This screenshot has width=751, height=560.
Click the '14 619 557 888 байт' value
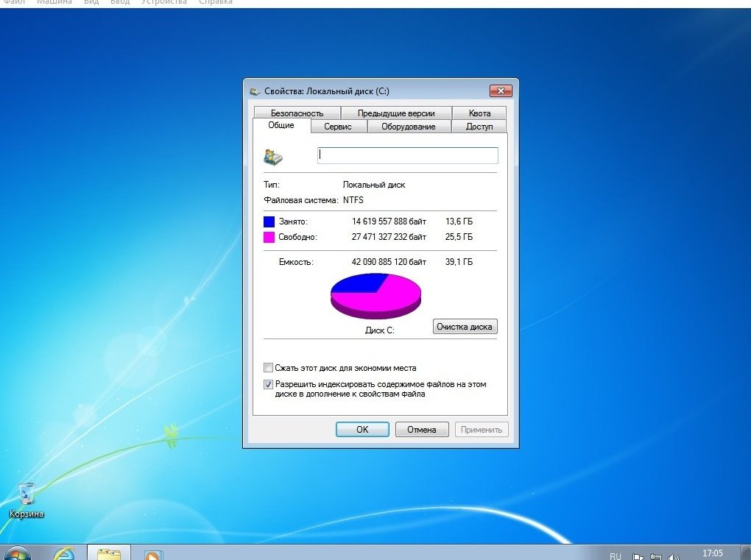pyautogui.click(x=389, y=221)
